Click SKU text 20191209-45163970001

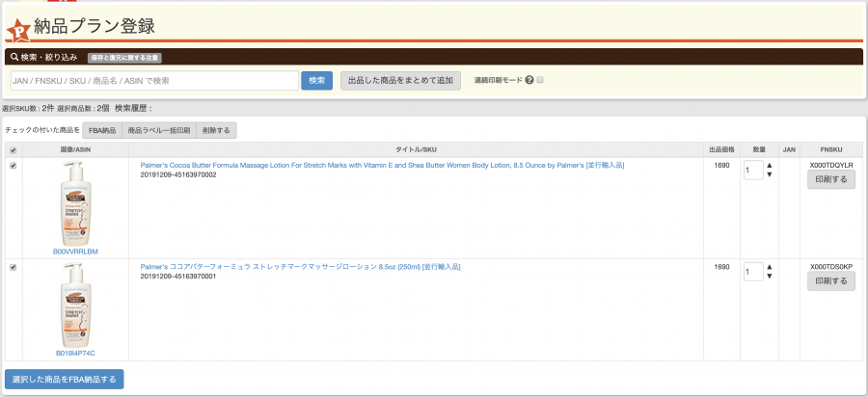tap(178, 277)
